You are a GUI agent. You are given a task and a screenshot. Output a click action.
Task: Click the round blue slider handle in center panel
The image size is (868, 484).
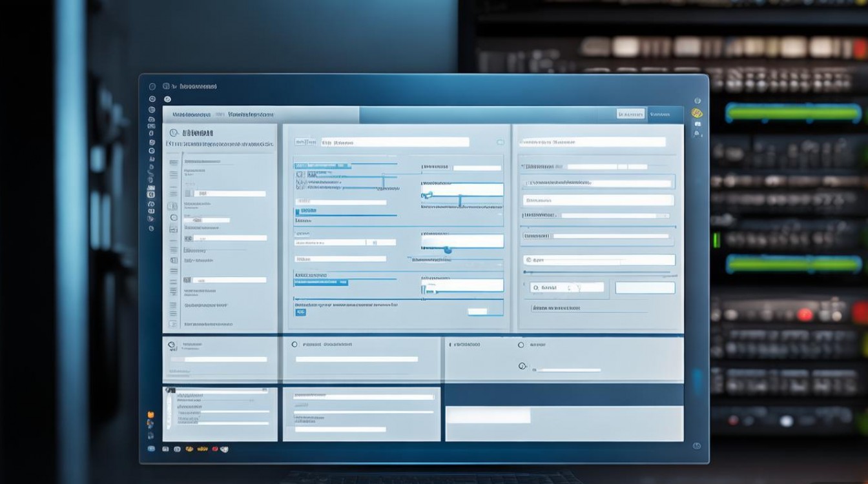[448, 250]
